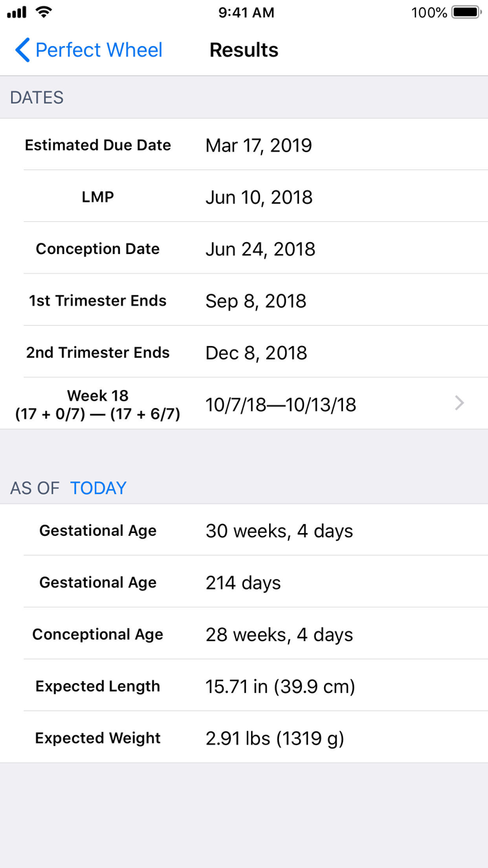Tap the battery icon in status bar
Screen dimensions: 488x868
(x=466, y=13)
